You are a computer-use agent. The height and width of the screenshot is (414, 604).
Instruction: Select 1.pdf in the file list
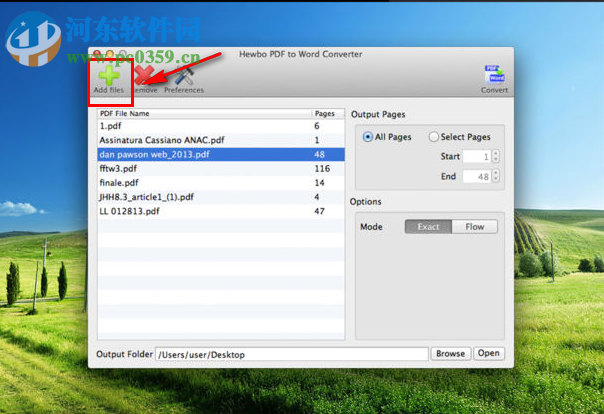(x=221, y=126)
